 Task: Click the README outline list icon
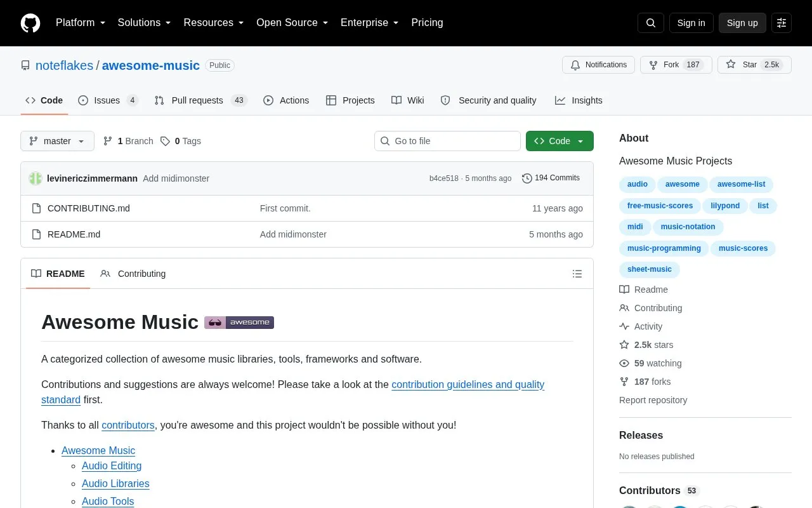click(577, 274)
